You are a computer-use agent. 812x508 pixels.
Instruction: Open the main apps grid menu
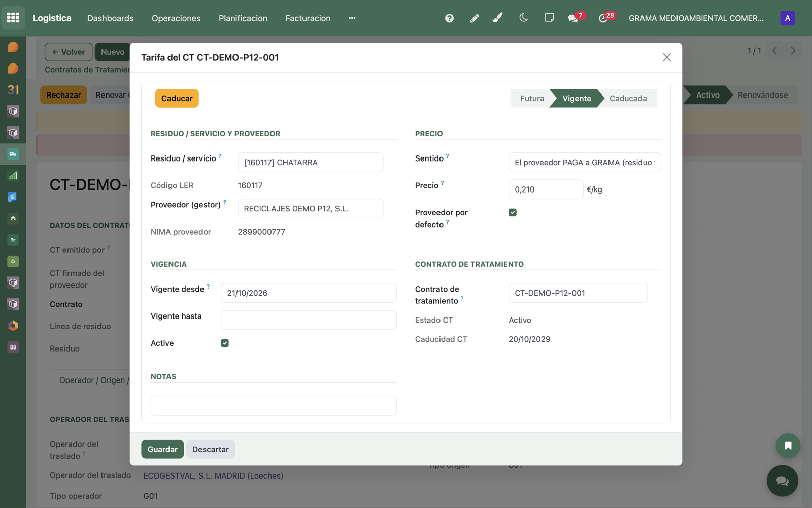click(x=13, y=18)
